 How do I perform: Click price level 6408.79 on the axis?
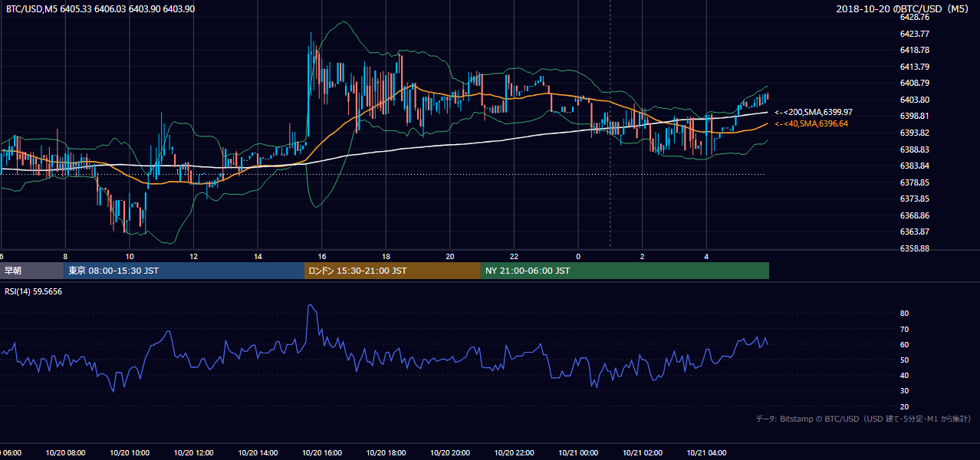point(915,83)
